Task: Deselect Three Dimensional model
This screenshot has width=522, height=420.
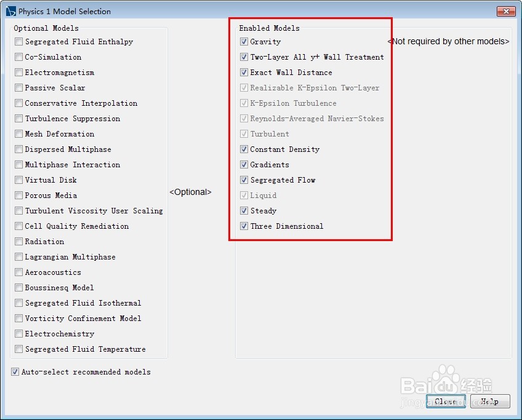Action: (x=244, y=226)
